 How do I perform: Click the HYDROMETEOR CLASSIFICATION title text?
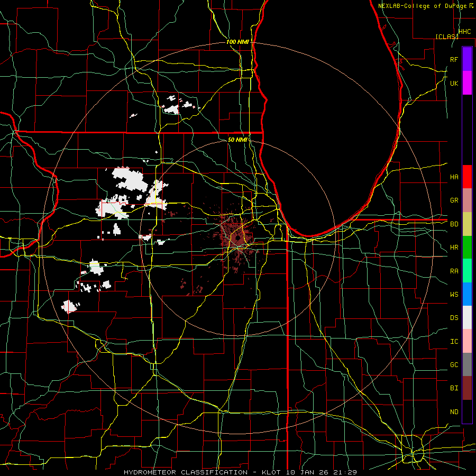tap(186, 472)
